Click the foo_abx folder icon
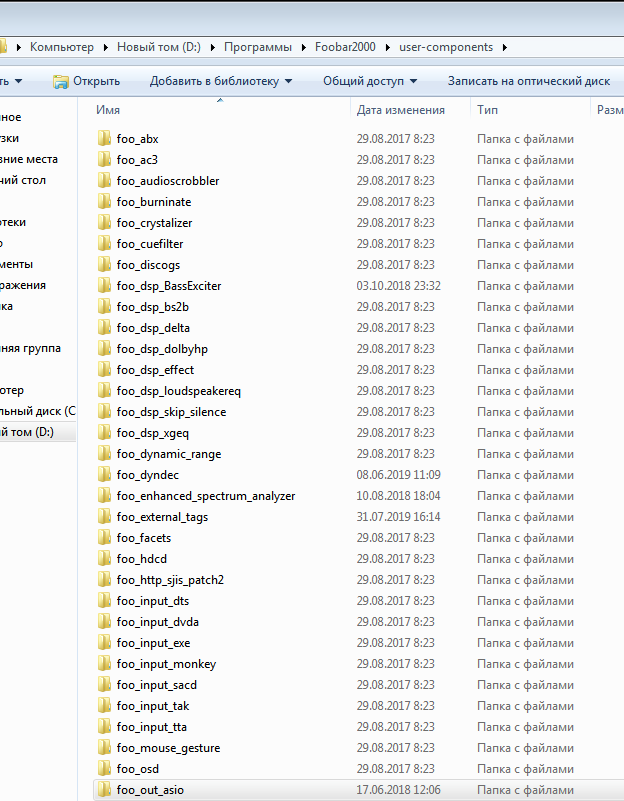624x801 pixels. click(104, 138)
